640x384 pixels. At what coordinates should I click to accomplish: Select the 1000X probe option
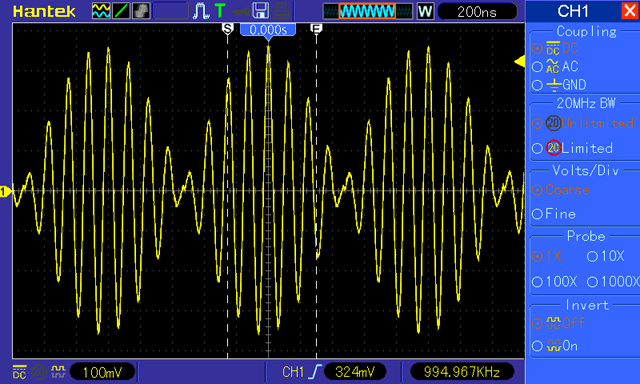pyautogui.click(x=613, y=282)
